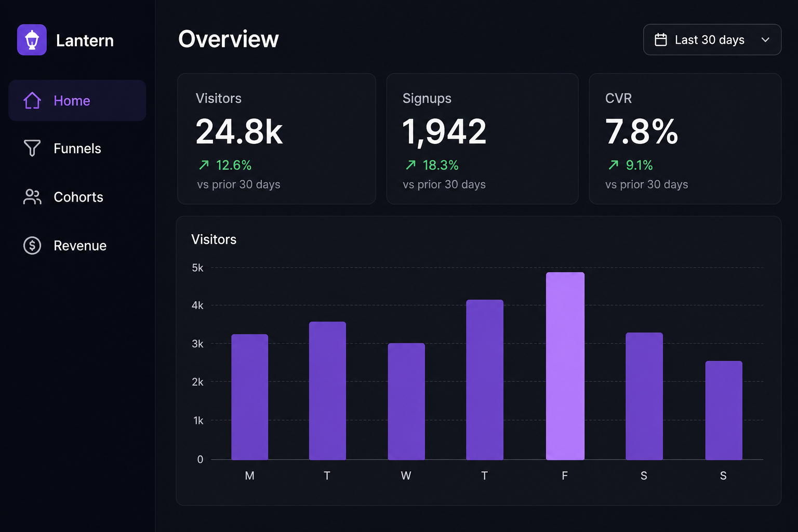798x532 pixels.
Task: Go to the Home menu item
Action: click(77, 100)
